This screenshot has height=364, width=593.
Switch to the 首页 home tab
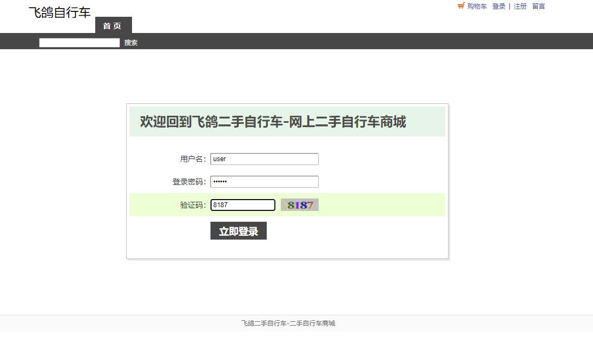tap(113, 25)
